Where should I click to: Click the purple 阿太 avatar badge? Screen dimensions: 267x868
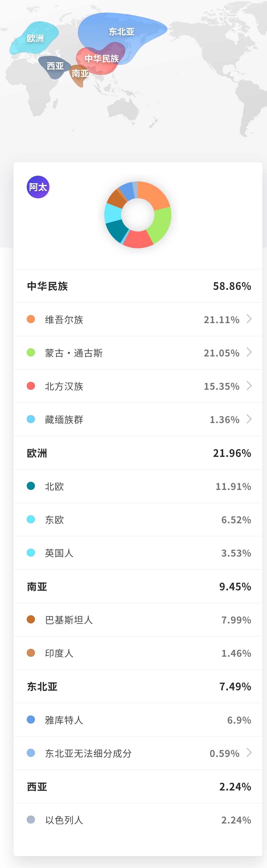[x=38, y=187]
